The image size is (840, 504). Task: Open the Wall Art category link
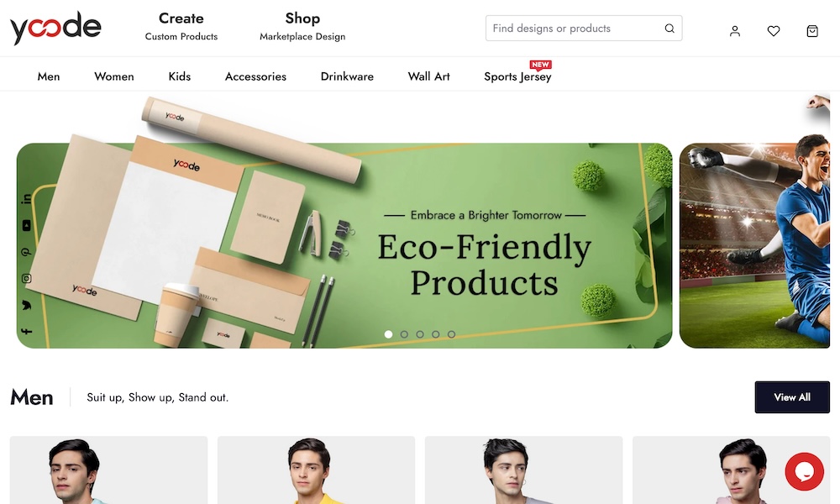tap(428, 76)
